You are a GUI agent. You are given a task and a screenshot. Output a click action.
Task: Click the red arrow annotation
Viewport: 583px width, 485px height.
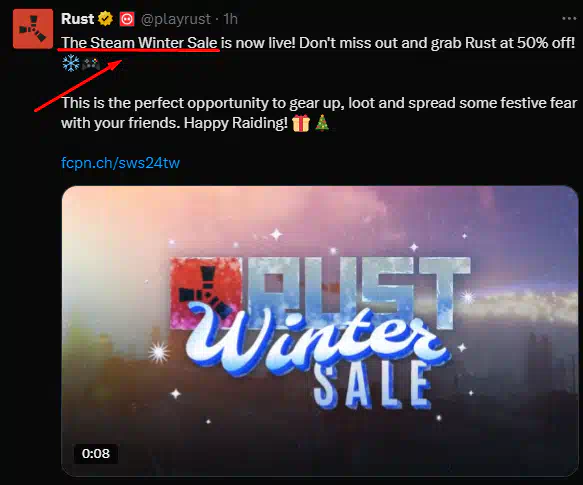point(78,85)
